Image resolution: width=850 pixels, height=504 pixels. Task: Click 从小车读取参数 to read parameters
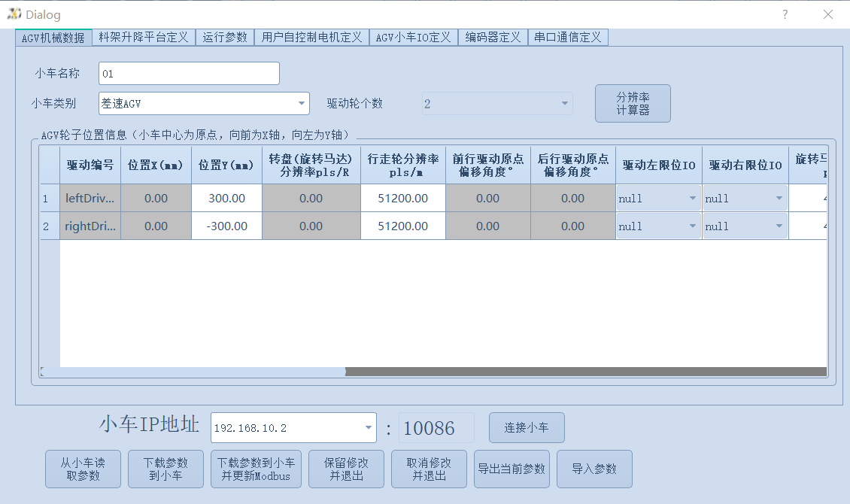(x=83, y=469)
